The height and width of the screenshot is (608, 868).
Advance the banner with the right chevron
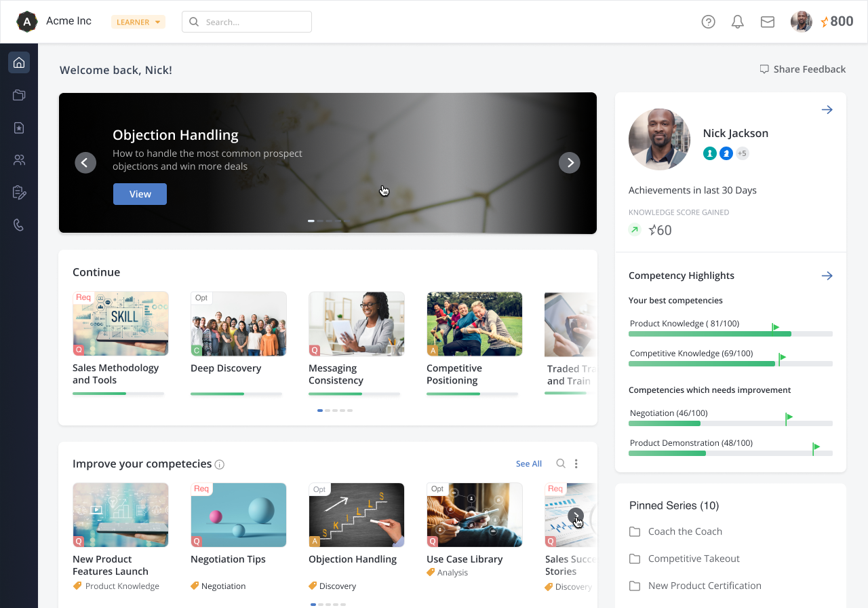click(570, 162)
